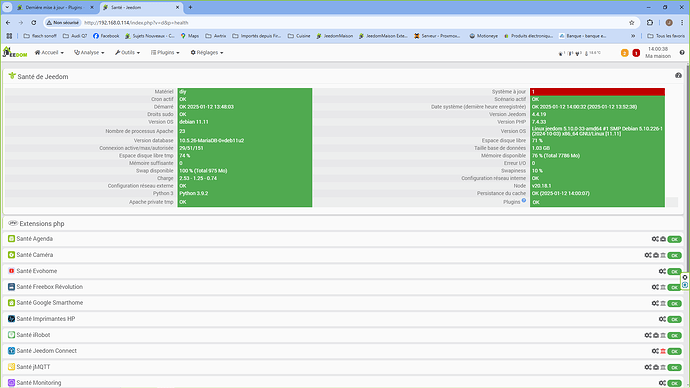Bookmark this page with star icon
Viewport: 690px width, 388px height.
631,22
